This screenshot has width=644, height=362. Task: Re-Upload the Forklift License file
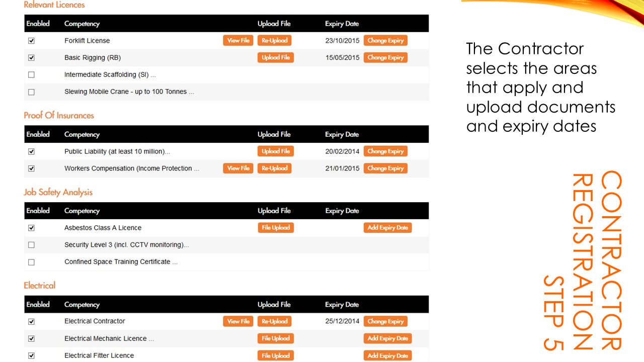pos(275,41)
